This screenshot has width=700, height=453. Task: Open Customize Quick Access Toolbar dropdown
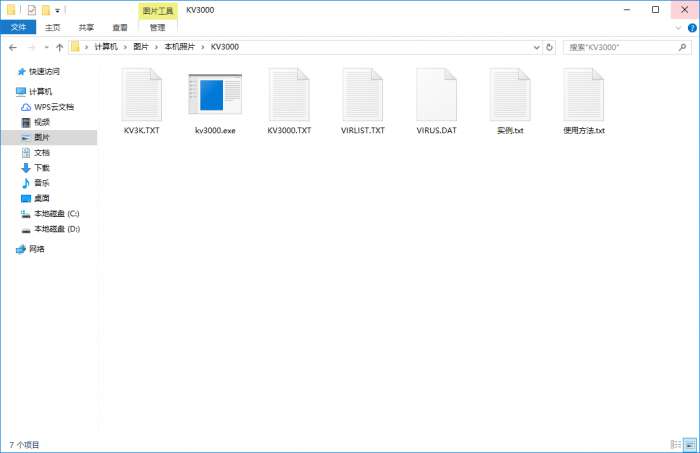[x=58, y=10]
